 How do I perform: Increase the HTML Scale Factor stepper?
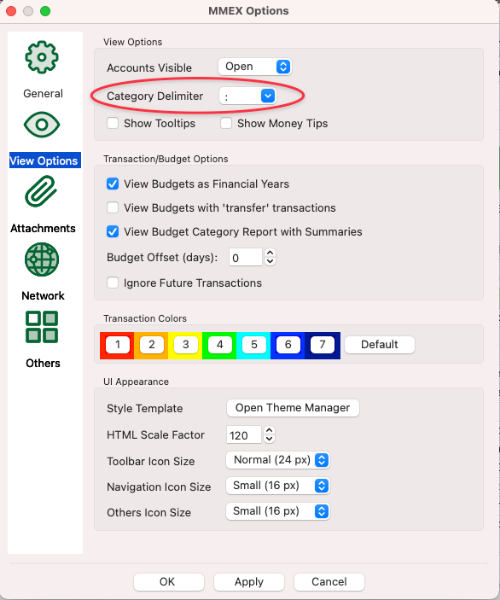[x=269, y=430]
